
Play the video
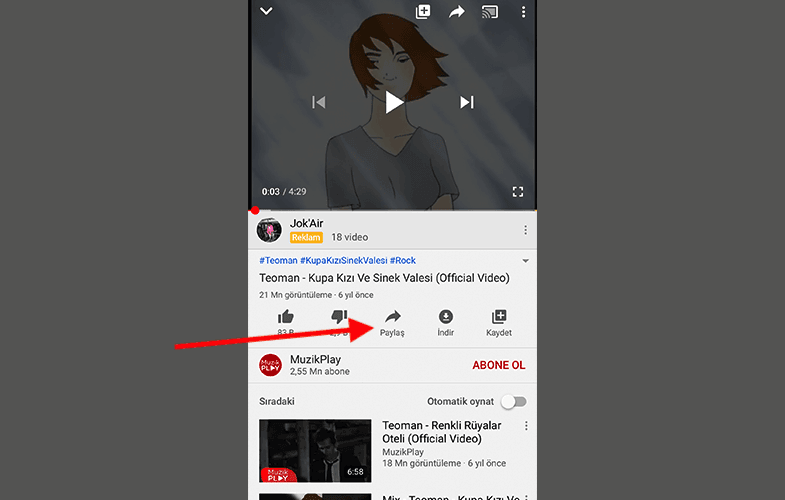point(394,102)
